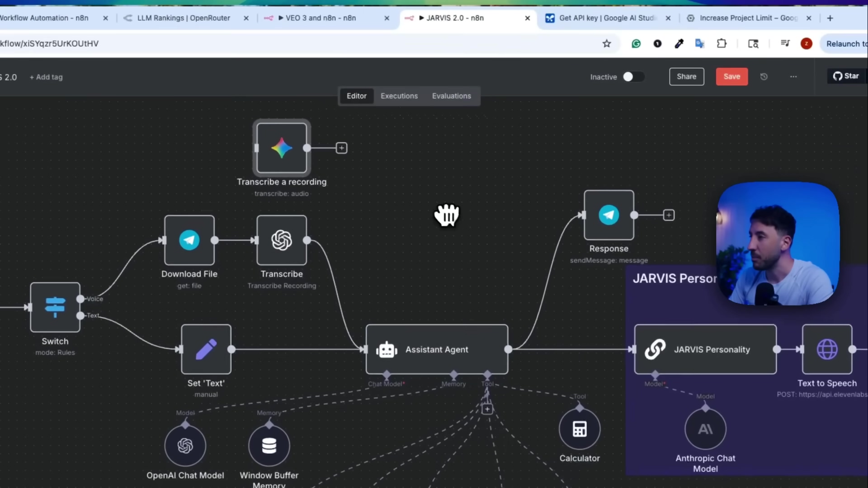The height and width of the screenshot is (488, 868).
Task: Click the 'sendMessage: message' label
Action: pos(609,260)
